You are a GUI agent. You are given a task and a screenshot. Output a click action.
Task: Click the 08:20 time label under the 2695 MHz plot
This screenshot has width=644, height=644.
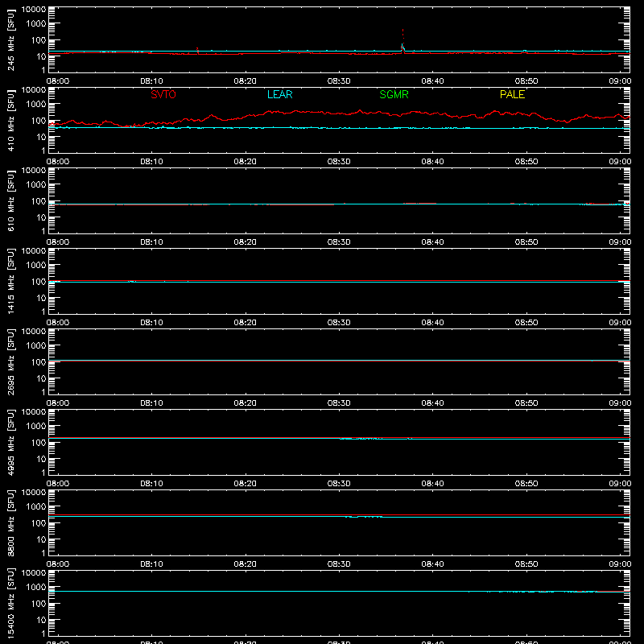tap(246, 403)
